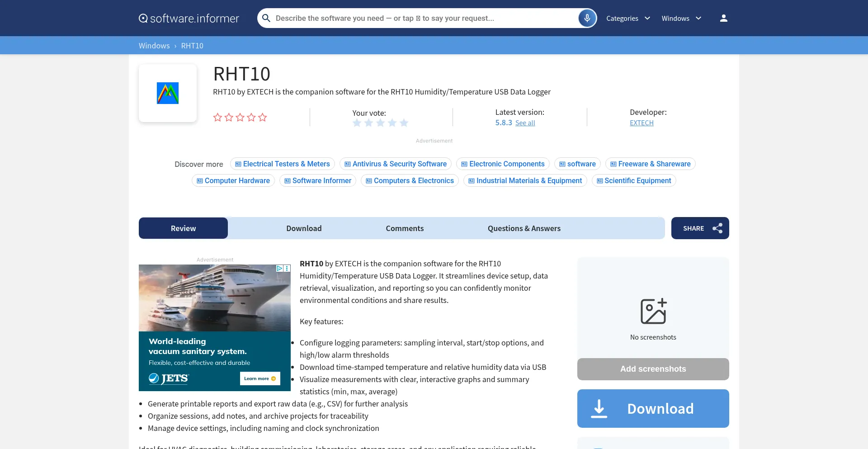The width and height of the screenshot is (868, 449).
Task: Click the RHT10 page title
Action: 242,74
